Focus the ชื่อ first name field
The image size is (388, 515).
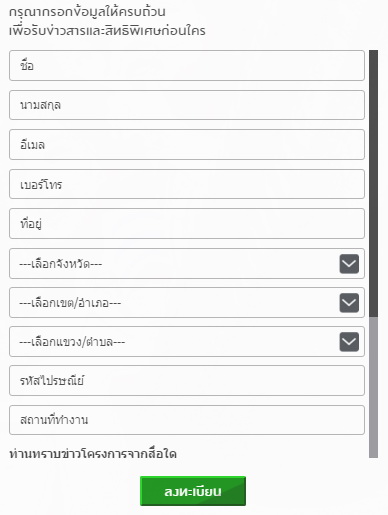(187, 66)
